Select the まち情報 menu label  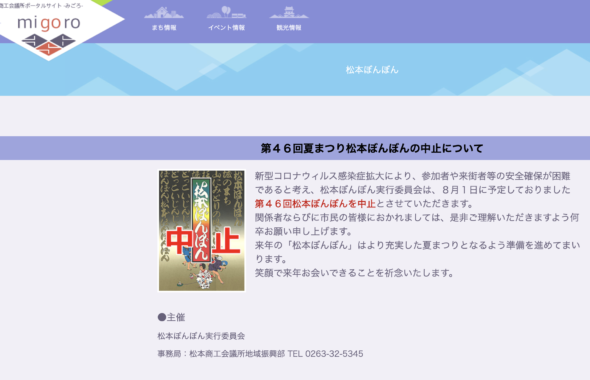tap(164, 28)
